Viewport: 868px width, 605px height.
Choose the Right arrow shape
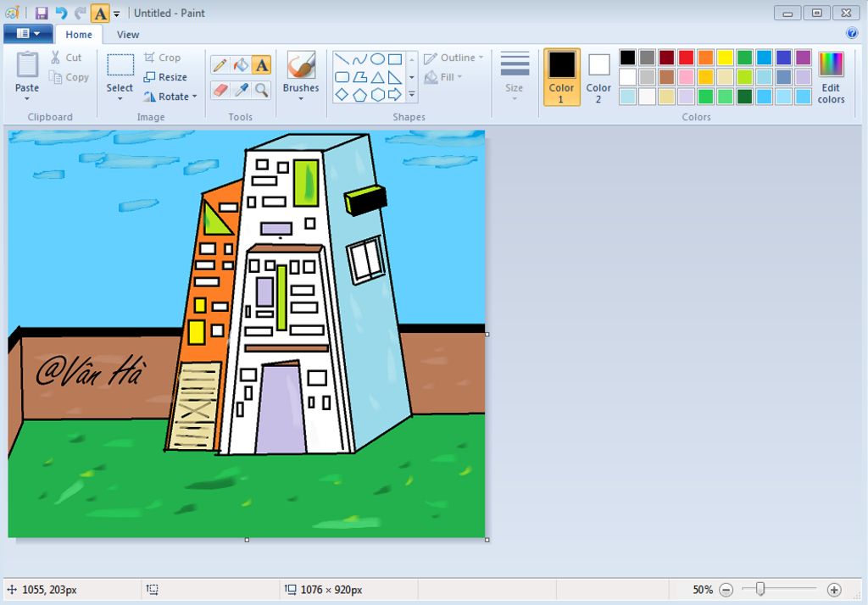click(395, 95)
